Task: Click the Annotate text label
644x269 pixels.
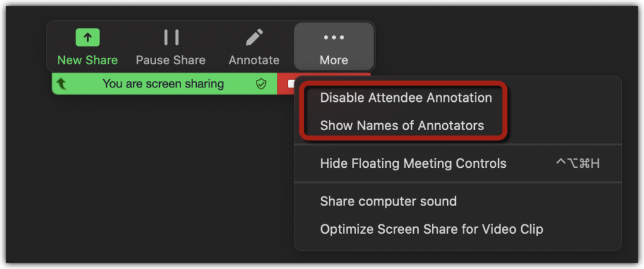Action: (254, 60)
